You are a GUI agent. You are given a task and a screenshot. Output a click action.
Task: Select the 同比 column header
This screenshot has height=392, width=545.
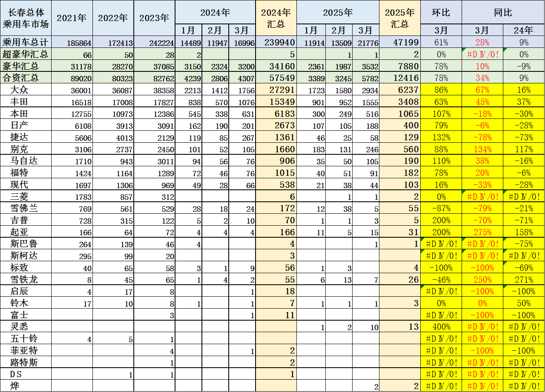click(x=502, y=12)
